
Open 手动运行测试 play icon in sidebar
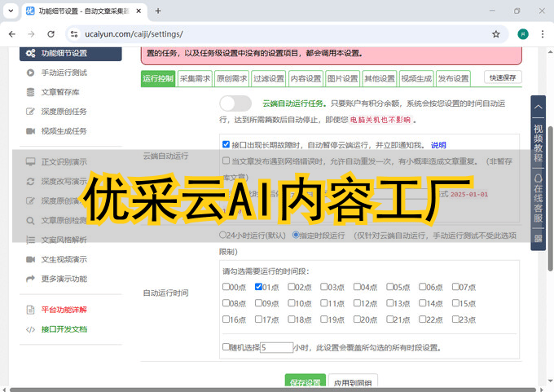[x=30, y=73]
